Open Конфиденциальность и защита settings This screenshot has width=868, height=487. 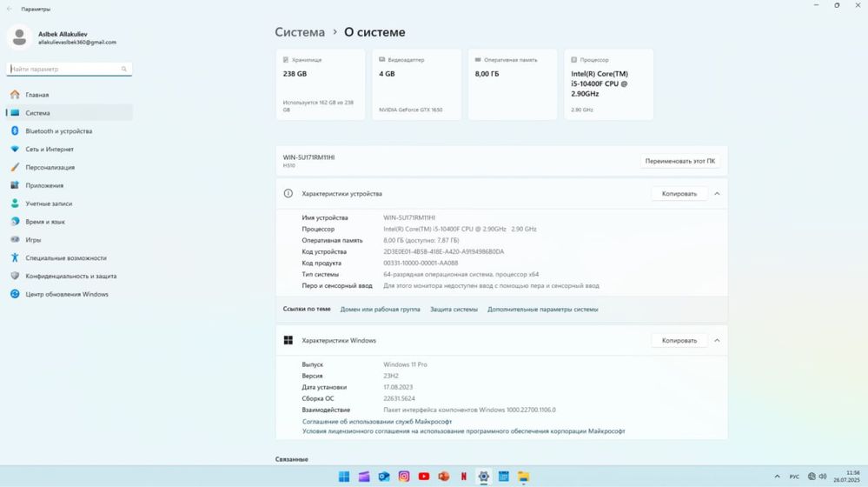pos(70,276)
